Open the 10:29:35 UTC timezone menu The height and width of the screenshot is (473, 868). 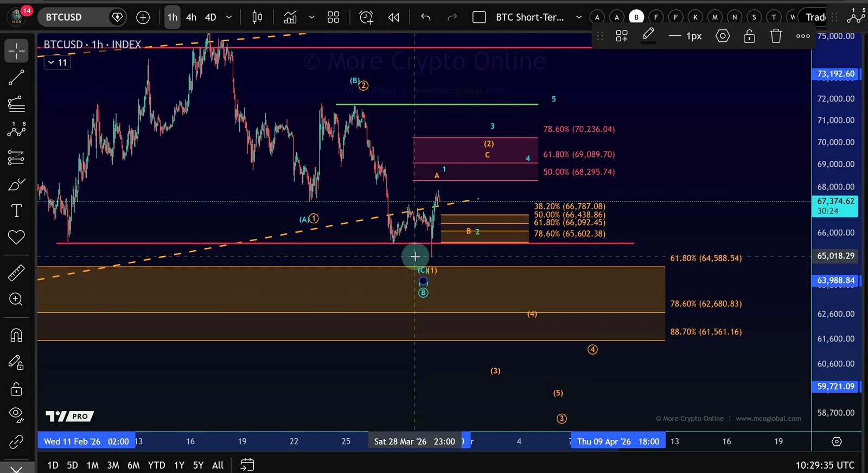(x=825, y=465)
